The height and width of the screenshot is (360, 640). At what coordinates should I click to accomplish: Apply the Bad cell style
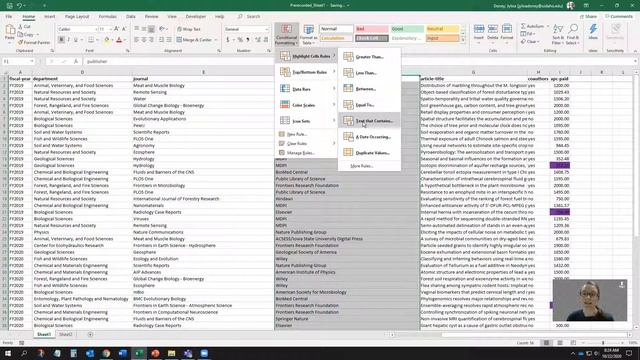(371, 29)
